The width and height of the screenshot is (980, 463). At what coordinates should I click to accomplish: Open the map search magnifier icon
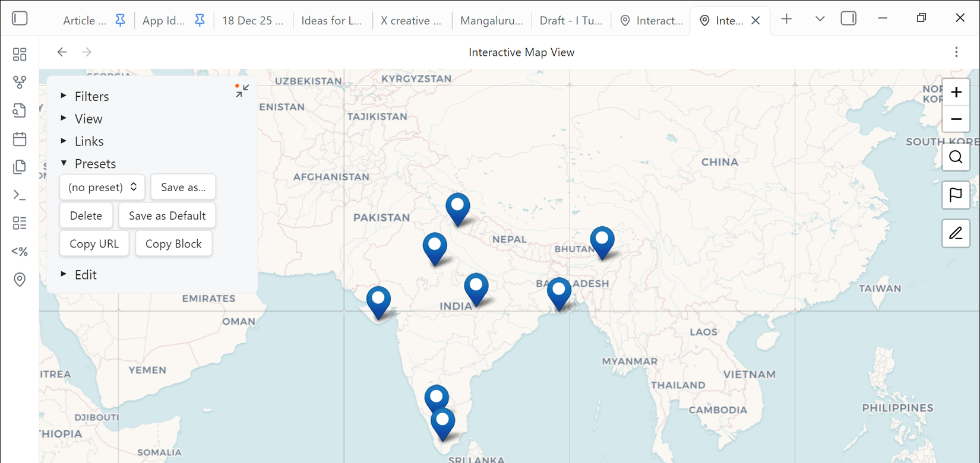coord(956,157)
